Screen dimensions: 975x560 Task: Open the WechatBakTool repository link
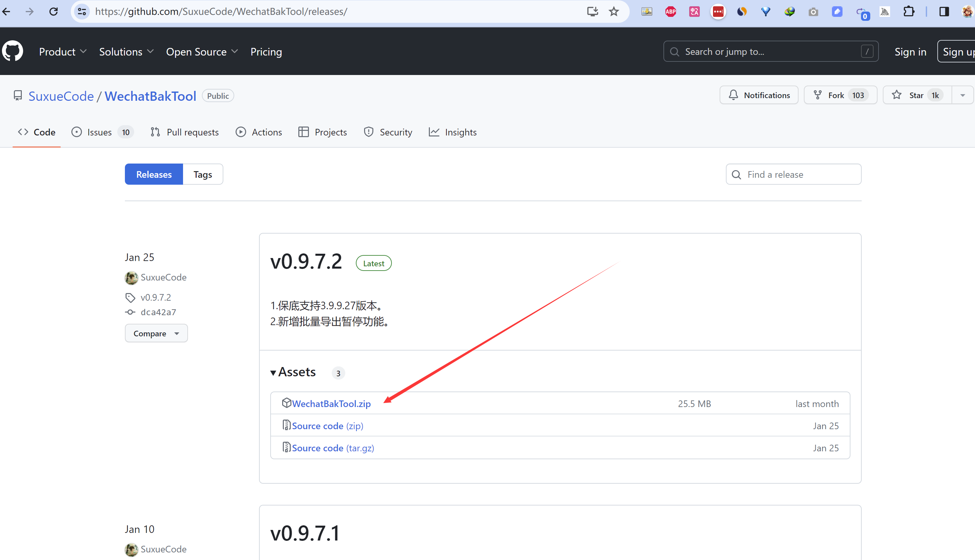(150, 96)
